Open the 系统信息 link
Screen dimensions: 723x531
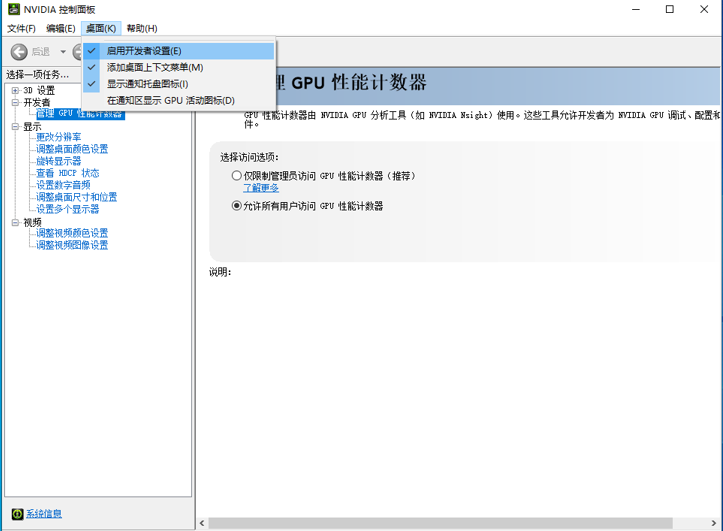pyautogui.click(x=44, y=514)
